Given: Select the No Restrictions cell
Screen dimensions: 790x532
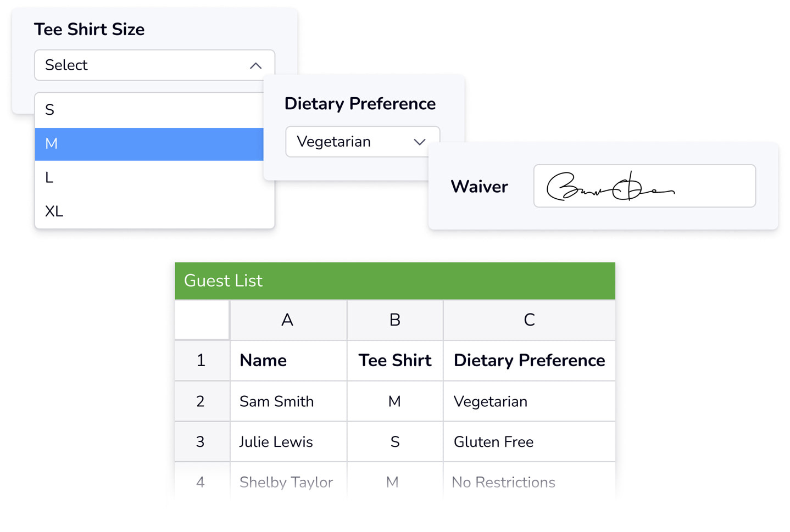Looking at the screenshot, I should point(529,481).
